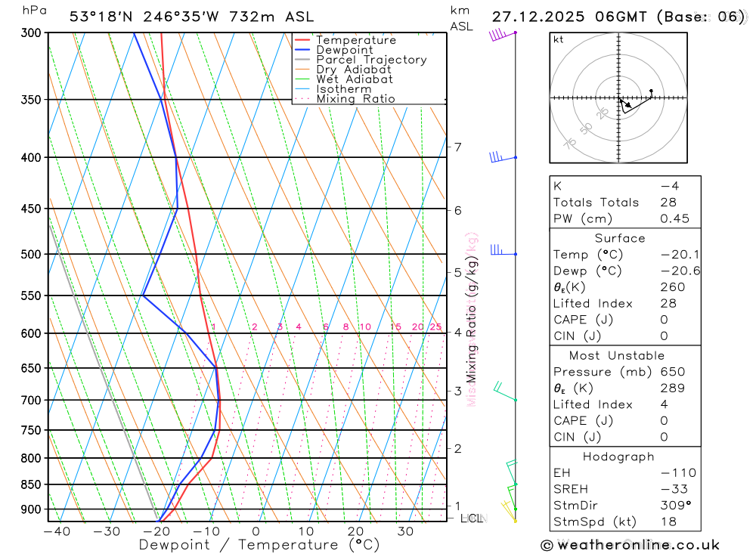Click the surface Temp value -20.1
Viewport: 756px width, 554px height.
click(x=680, y=255)
